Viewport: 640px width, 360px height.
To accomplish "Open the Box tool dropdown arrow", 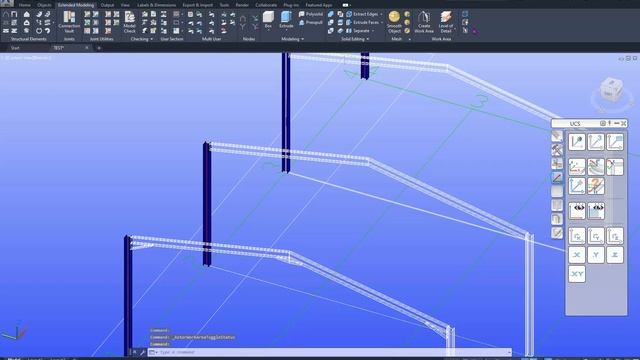I will coord(268,30).
